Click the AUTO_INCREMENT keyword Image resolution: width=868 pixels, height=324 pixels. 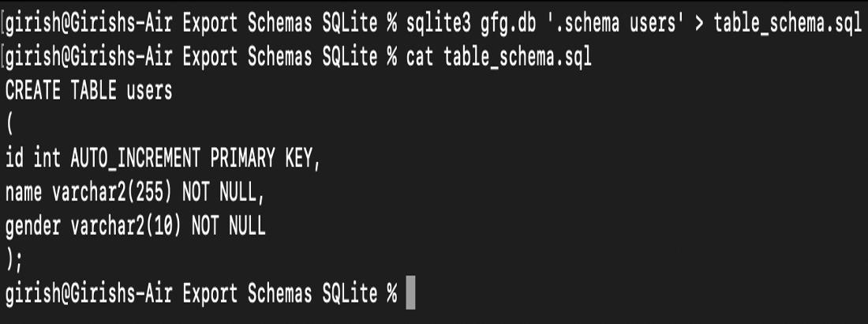pos(136,159)
